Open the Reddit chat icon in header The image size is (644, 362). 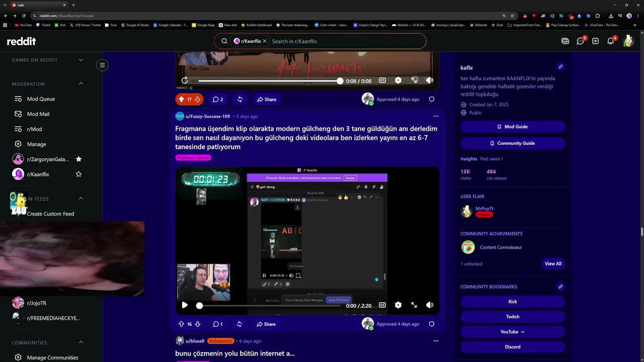pyautogui.click(x=580, y=41)
